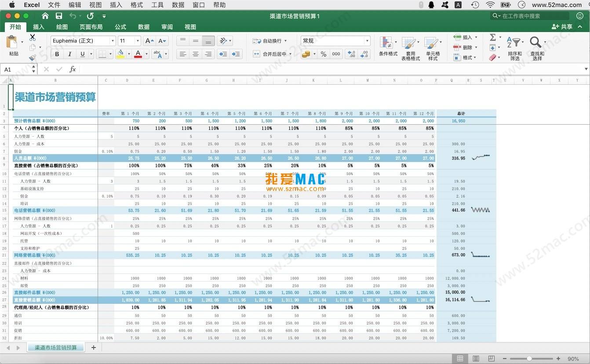Click the Cut scissors icon
Image resolution: width=590 pixels, height=364 pixels.
[33, 37]
